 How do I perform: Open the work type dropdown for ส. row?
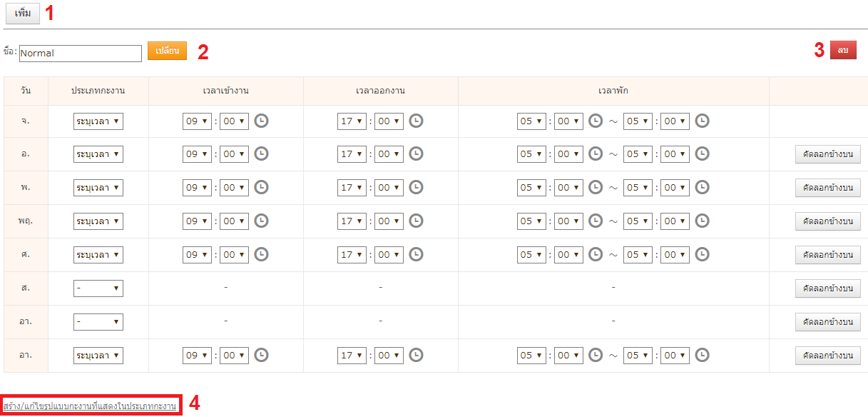click(x=98, y=288)
